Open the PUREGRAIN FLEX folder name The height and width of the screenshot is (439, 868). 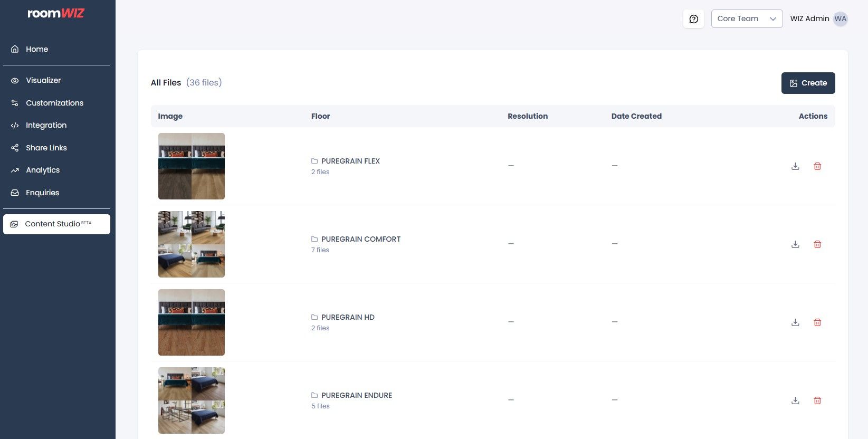[x=350, y=161]
